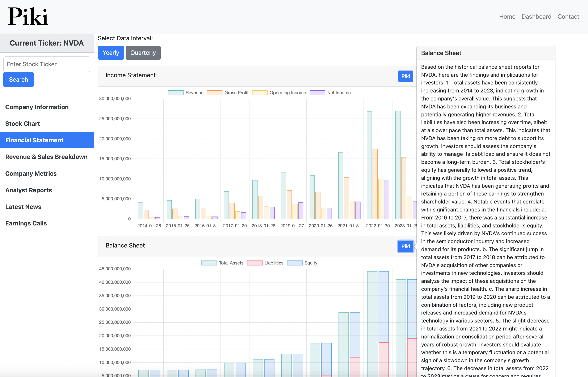This screenshot has width=588, height=377.
Task: Click the 2018-01-28 x-axis label
Action: tap(263, 226)
